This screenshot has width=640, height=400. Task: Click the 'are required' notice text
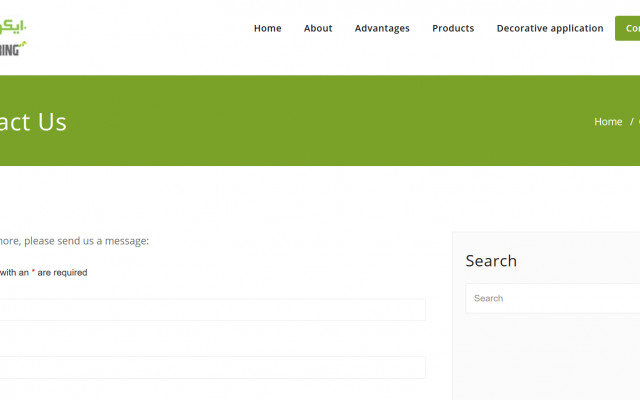point(63,272)
